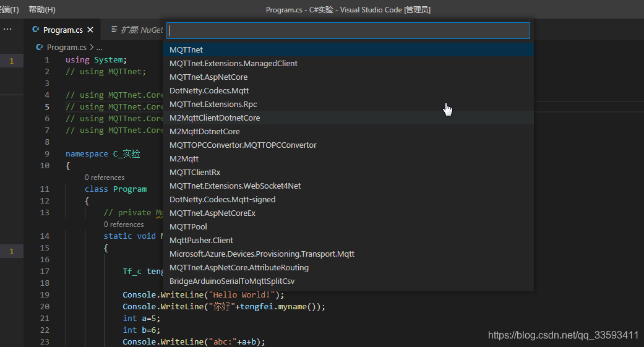Place cursor on Console.WriteLine("Hello World!") line

point(204,295)
